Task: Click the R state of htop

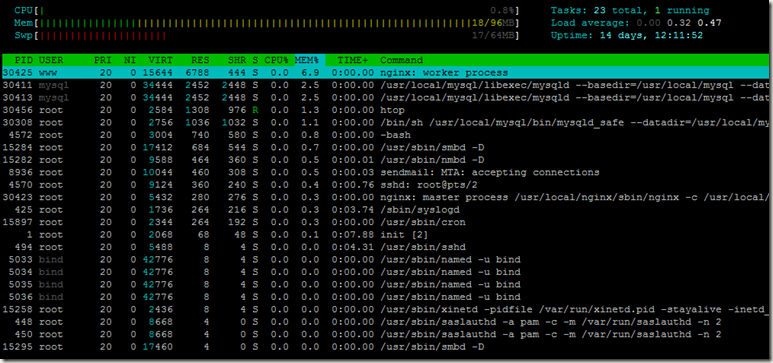Action: [255, 110]
